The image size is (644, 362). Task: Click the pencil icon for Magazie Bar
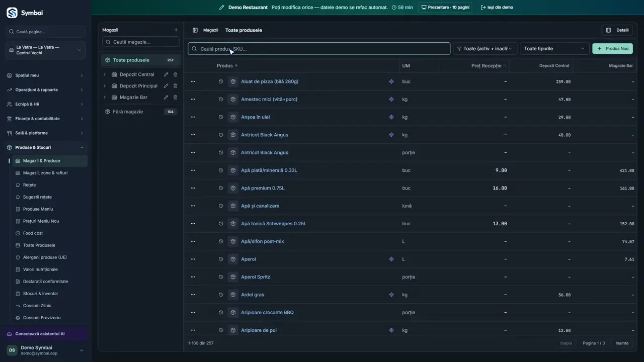[x=166, y=98]
